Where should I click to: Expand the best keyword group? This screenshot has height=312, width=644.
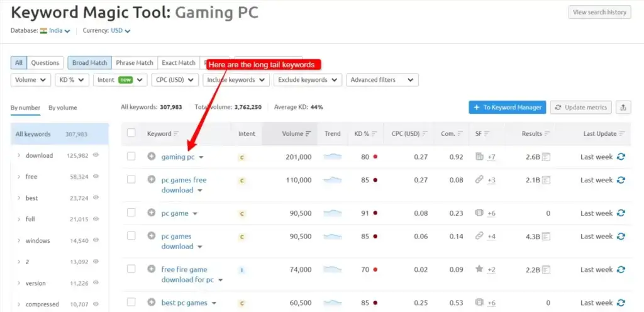point(19,198)
